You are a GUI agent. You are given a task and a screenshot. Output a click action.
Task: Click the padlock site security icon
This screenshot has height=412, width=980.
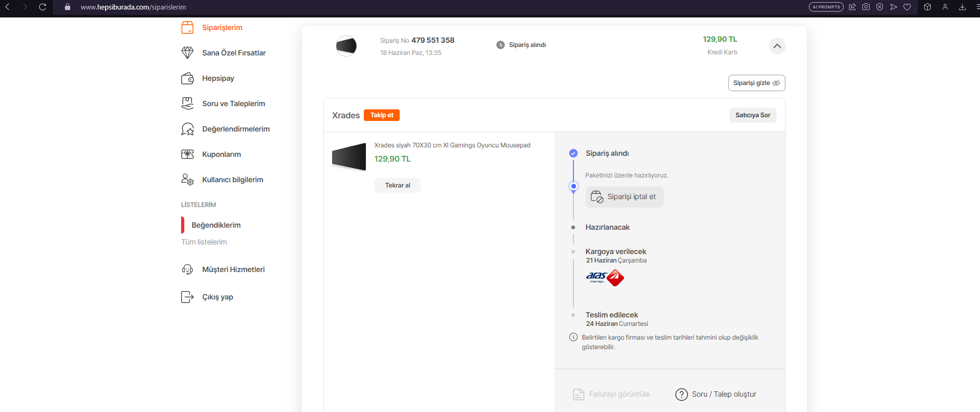[x=68, y=7]
